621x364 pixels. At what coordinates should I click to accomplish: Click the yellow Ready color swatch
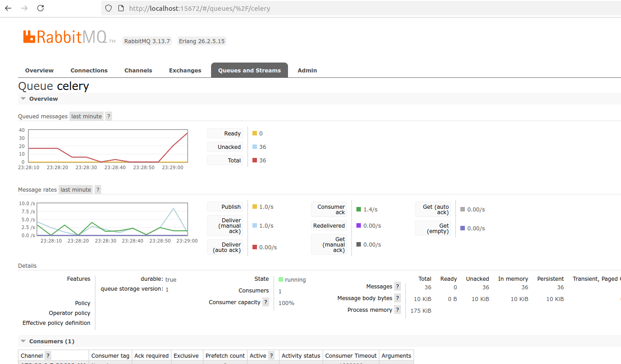coord(255,133)
